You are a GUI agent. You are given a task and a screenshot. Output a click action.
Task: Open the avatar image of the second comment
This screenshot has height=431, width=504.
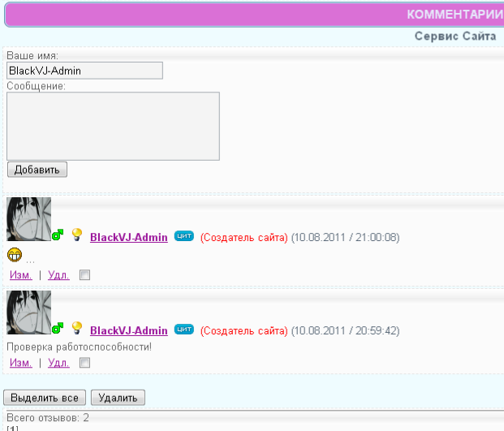pos(29,312)
